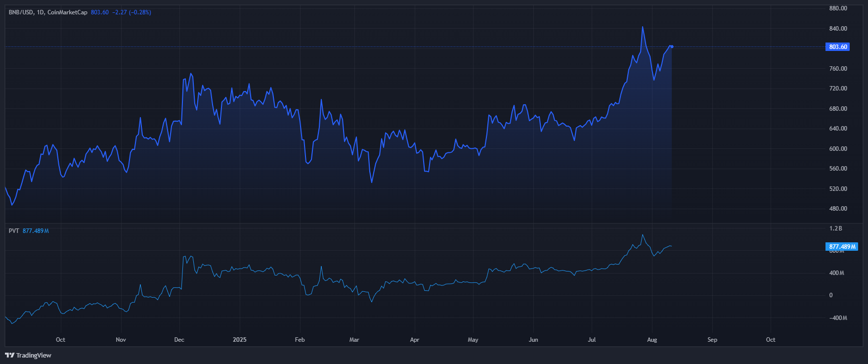Click the 400M label on PVT scale

(x=836, y=273)
